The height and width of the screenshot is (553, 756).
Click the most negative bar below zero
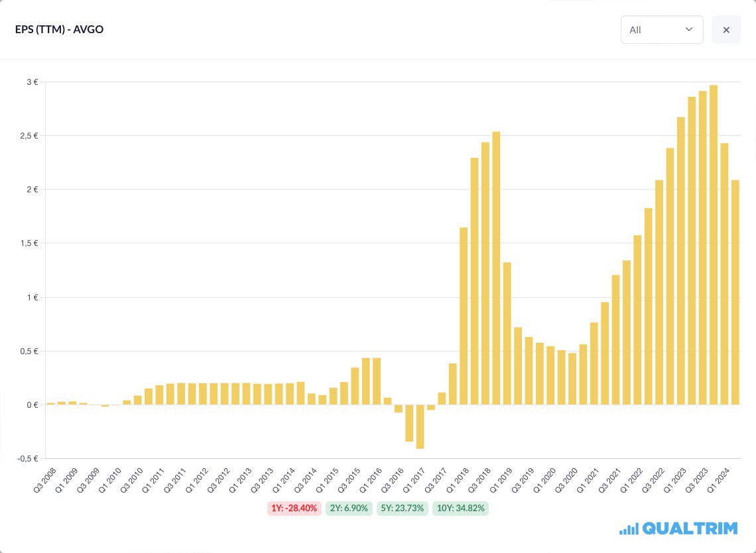tap(420, 426)
